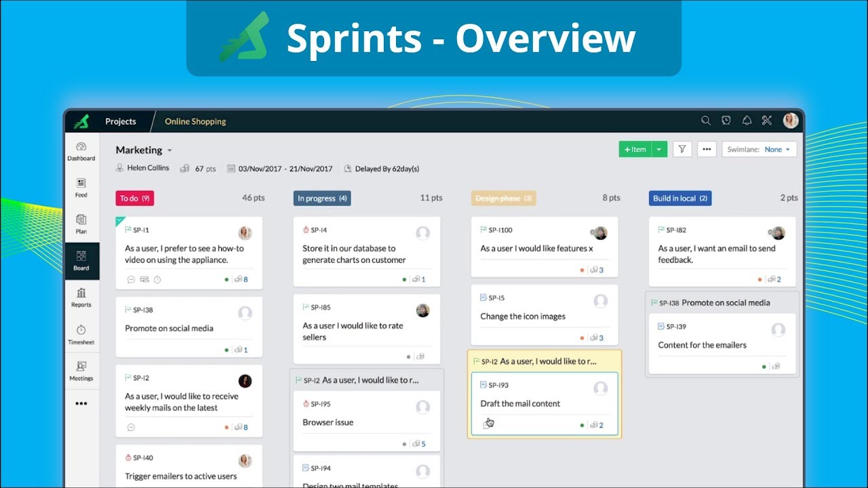Click the more options ellipsis in toolbar
This screenshot has width=868, height=488.
[707, 150]
